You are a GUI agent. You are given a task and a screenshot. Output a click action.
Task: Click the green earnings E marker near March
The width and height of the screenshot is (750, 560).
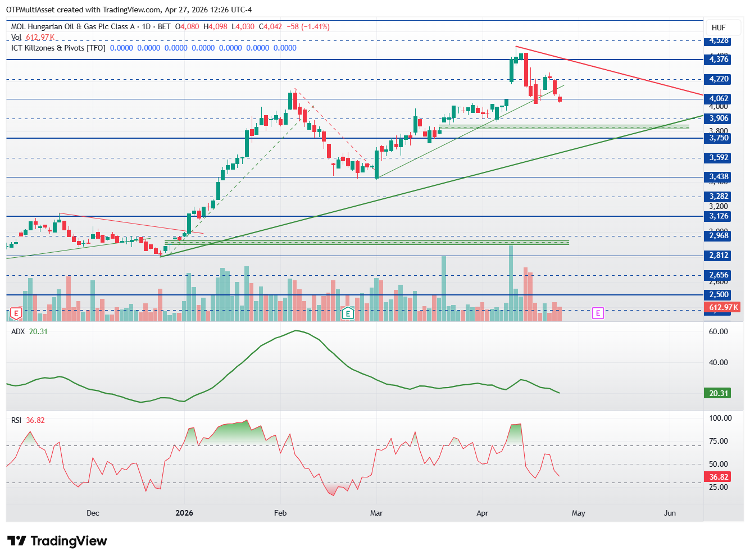tap(348, 313)
